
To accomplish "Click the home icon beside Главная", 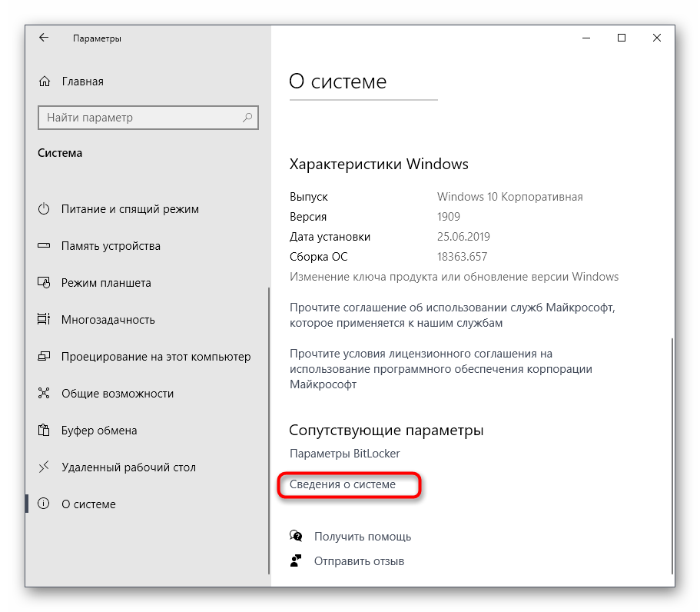I will coord(45,81).
